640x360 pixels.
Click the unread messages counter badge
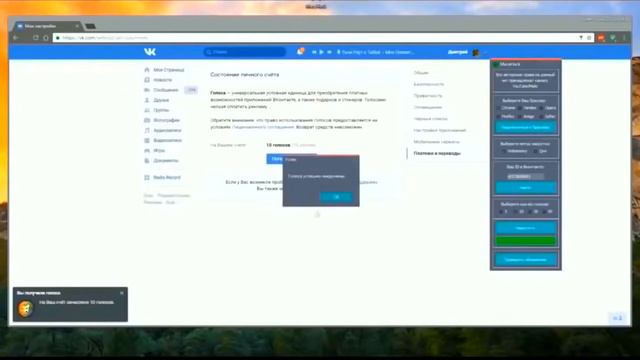coord(191,90)
